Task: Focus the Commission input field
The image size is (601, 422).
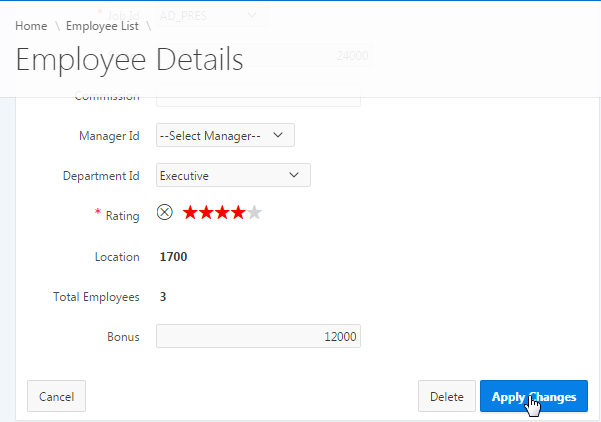Action: pyautogui.click(x=258, y=98)
